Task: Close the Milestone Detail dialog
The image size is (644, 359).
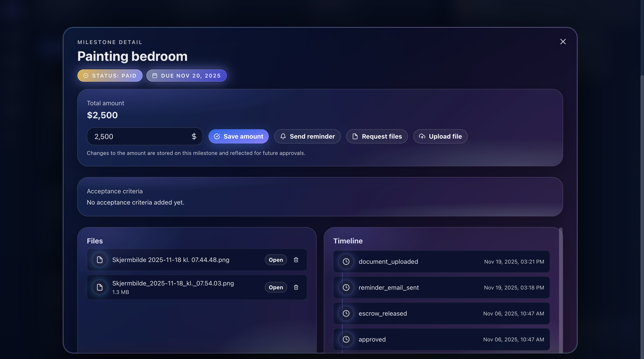Action: [x=563, y=42]
